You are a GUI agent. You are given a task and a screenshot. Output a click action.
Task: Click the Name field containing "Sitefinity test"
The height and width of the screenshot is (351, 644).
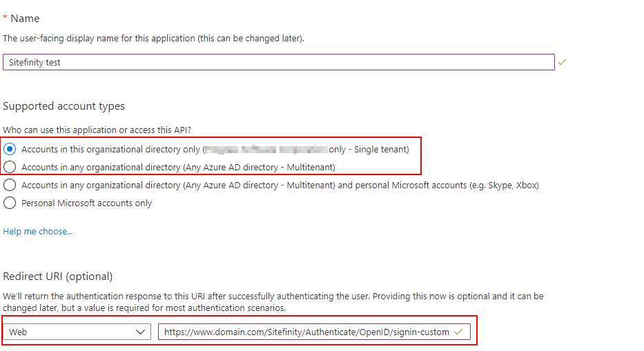point(278,62)
